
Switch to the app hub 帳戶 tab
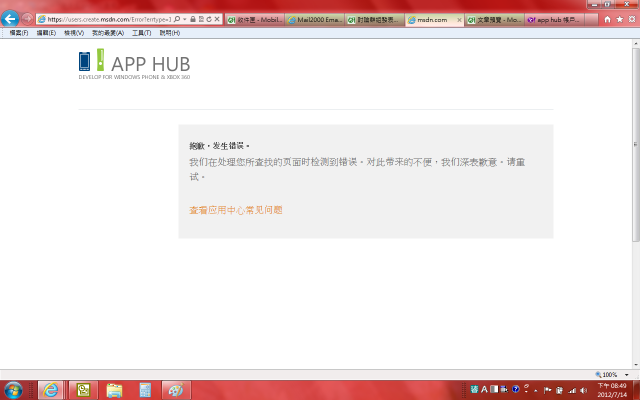555,20
